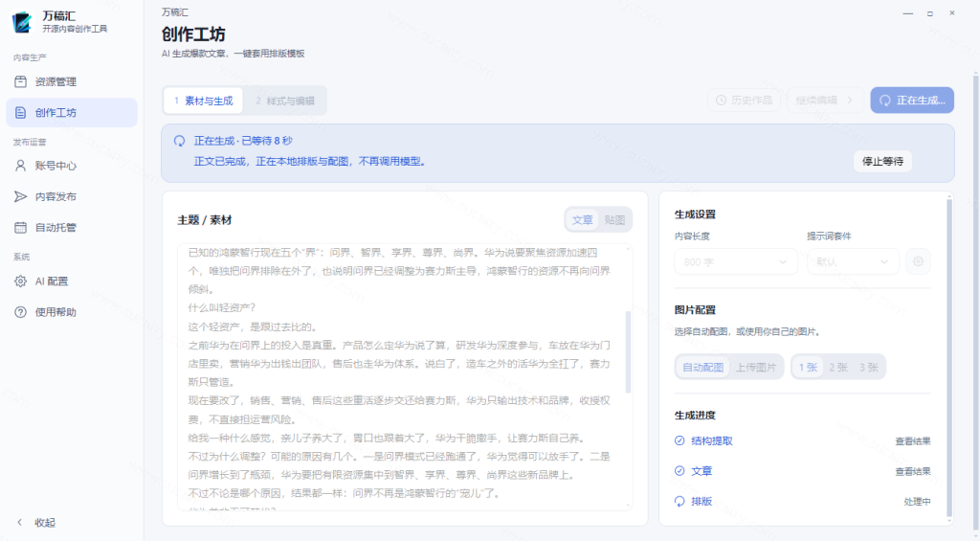
Task: Open AI 配置 settings page
Action: point(71,282)
